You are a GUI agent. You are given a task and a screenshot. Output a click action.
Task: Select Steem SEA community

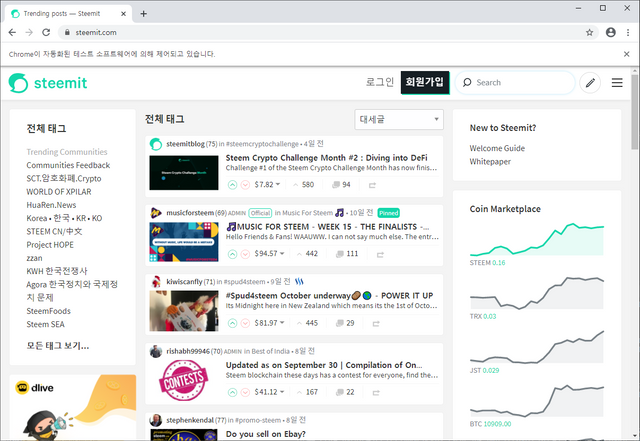(x=45, y=324)
